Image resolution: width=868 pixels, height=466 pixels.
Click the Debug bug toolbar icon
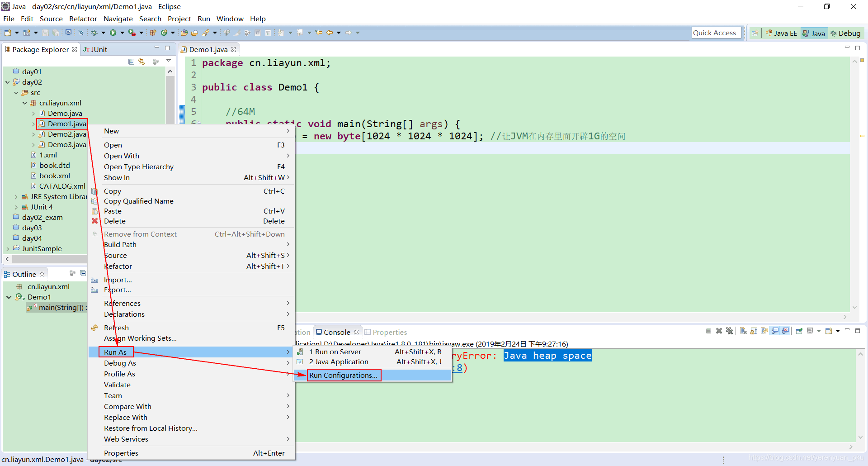point(94,33)
